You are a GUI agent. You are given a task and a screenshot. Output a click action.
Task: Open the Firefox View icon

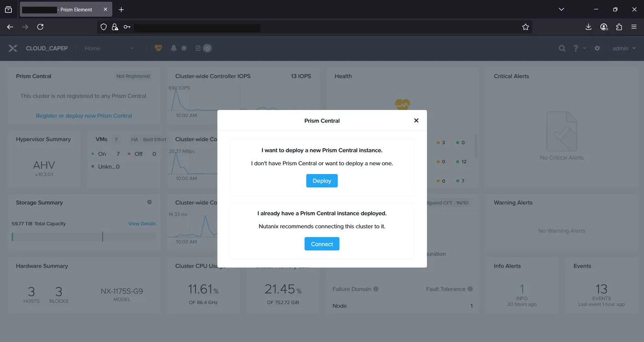pos(8,9)
